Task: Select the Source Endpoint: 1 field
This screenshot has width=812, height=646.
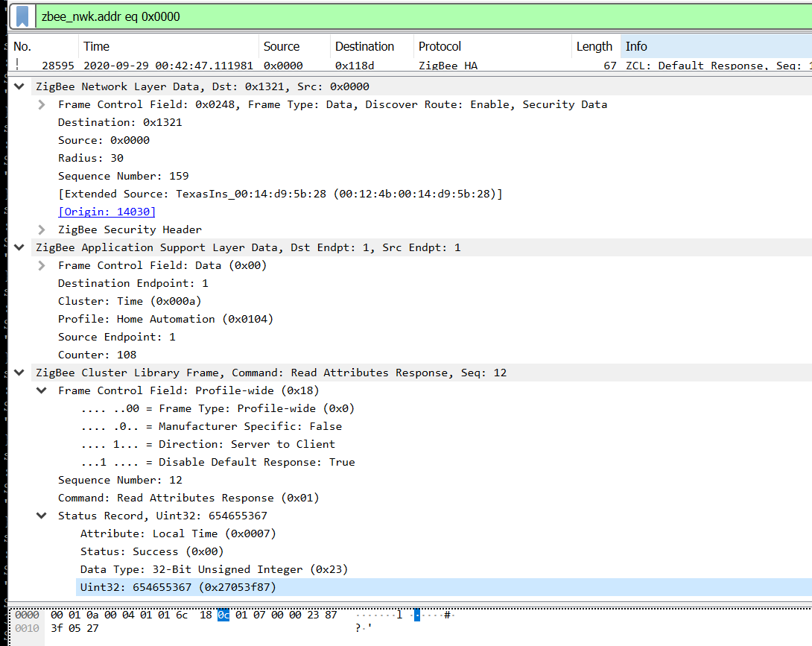Action: point(117,337)
